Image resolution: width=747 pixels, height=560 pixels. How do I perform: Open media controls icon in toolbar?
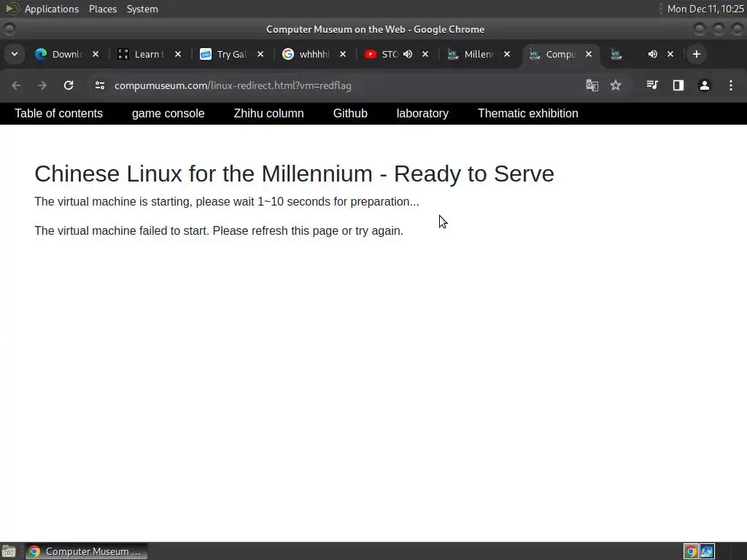tap(652, 85)
